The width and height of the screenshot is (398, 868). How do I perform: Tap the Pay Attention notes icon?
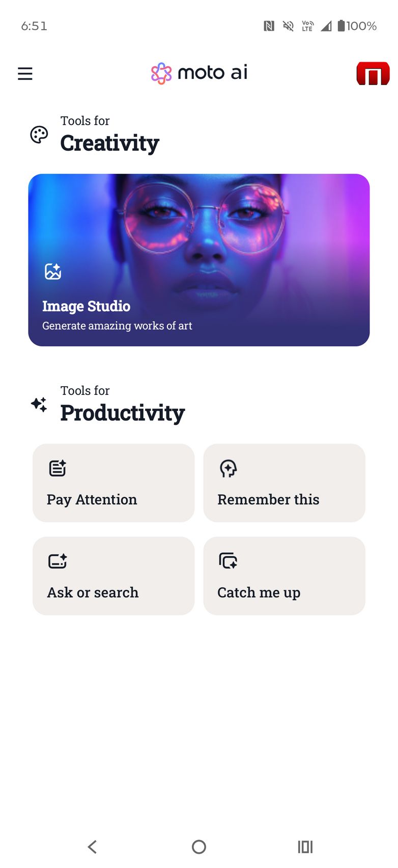coord(58,468)
